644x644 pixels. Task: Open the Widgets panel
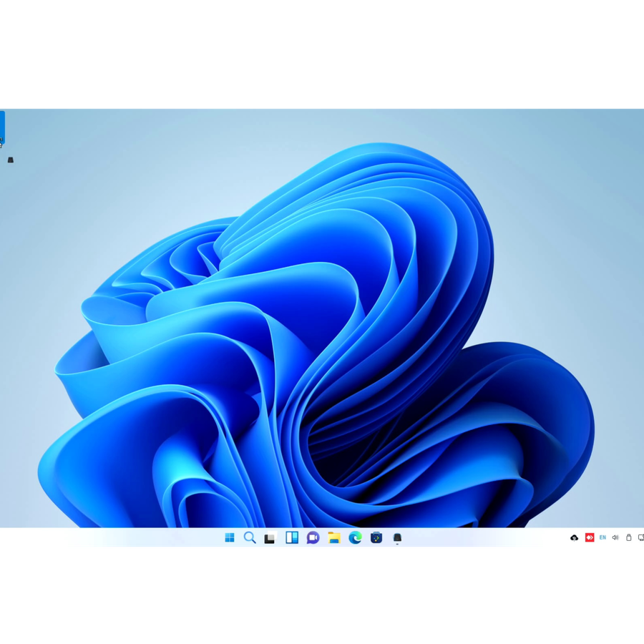click(292, 537)
